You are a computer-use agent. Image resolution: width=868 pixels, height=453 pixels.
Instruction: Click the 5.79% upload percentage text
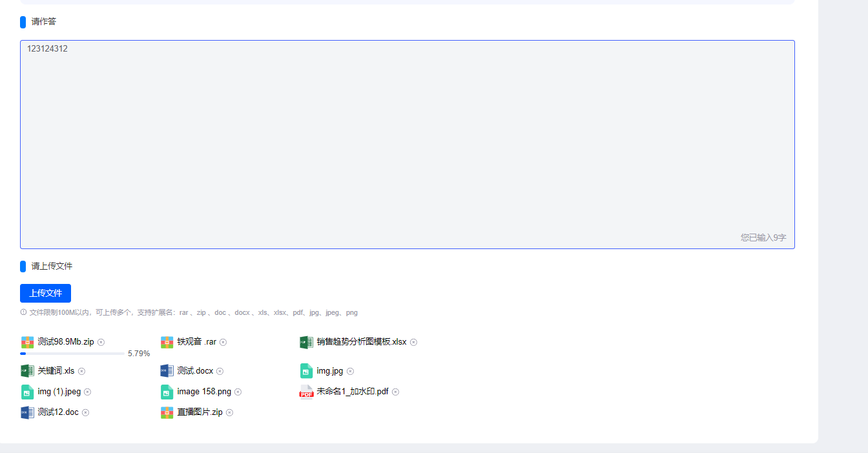tap(139, 354)
